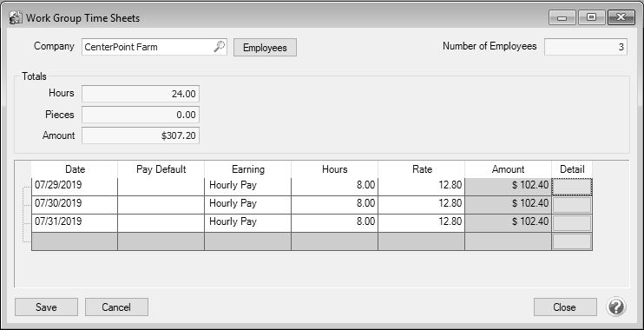Edit the Hours cell in 07/31/2019 row
Image resolution: width=644 pixels, height=330 pixels.
pos(334,222)
